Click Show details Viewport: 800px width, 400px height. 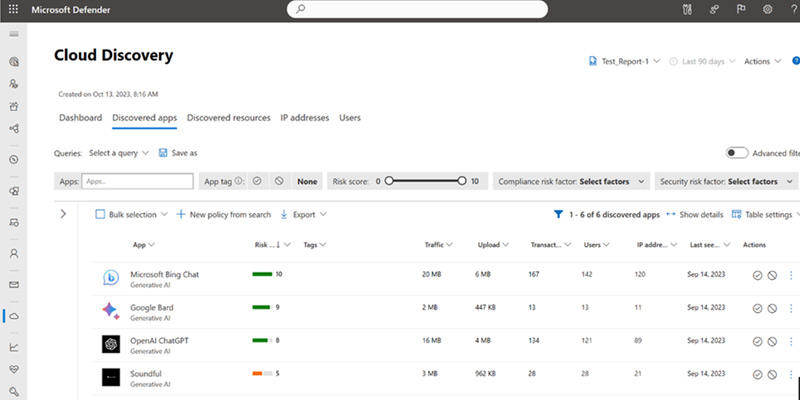tap(695, 214)
